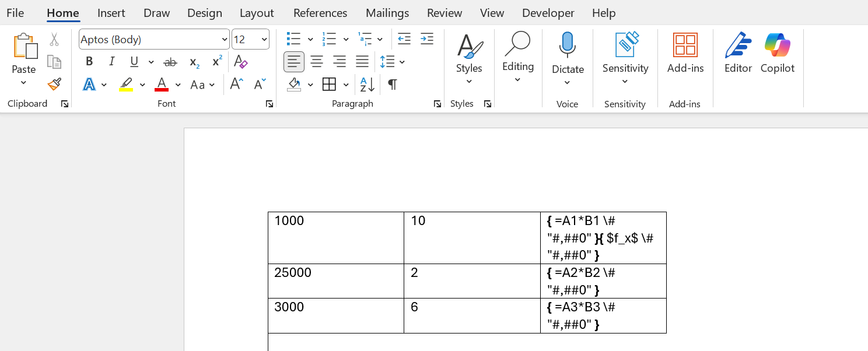Switch to the Developer tab
Viewport: 868px width, 351px height.
tap(548, 13)
